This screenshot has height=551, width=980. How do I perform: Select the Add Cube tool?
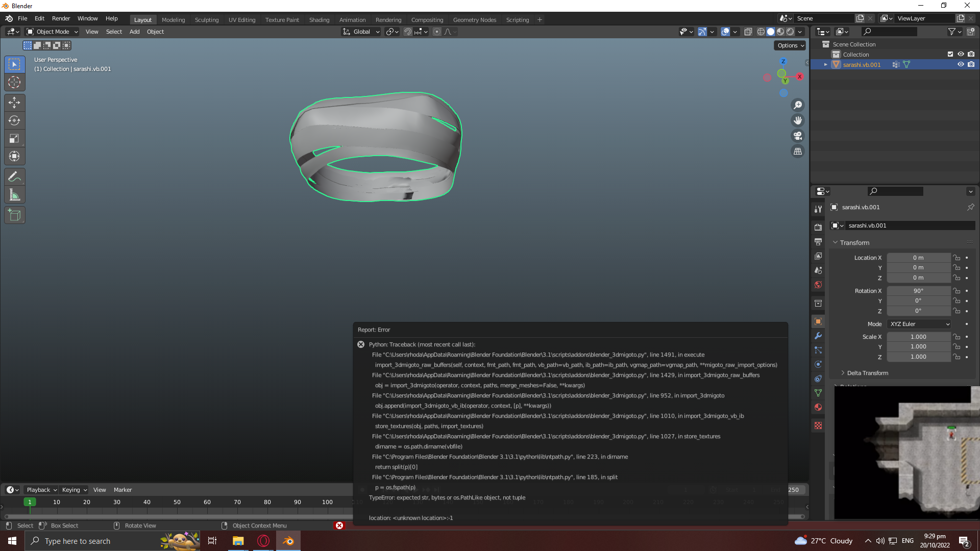14,215
